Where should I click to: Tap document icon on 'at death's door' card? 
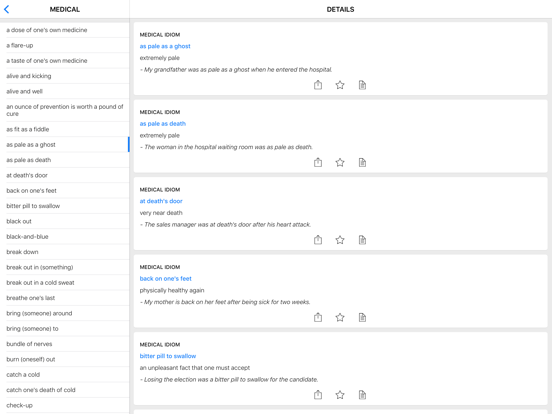(362, 240)
